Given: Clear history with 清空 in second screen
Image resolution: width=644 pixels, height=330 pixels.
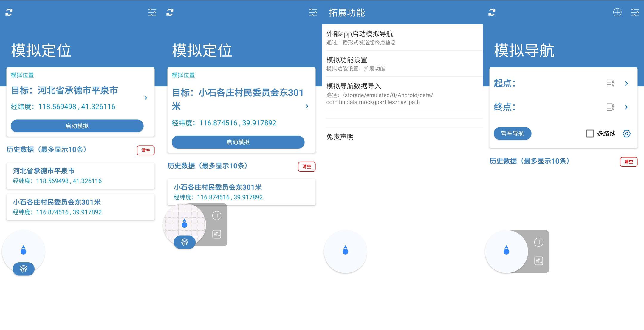Looking at the screenshot, I should (307, 166).
